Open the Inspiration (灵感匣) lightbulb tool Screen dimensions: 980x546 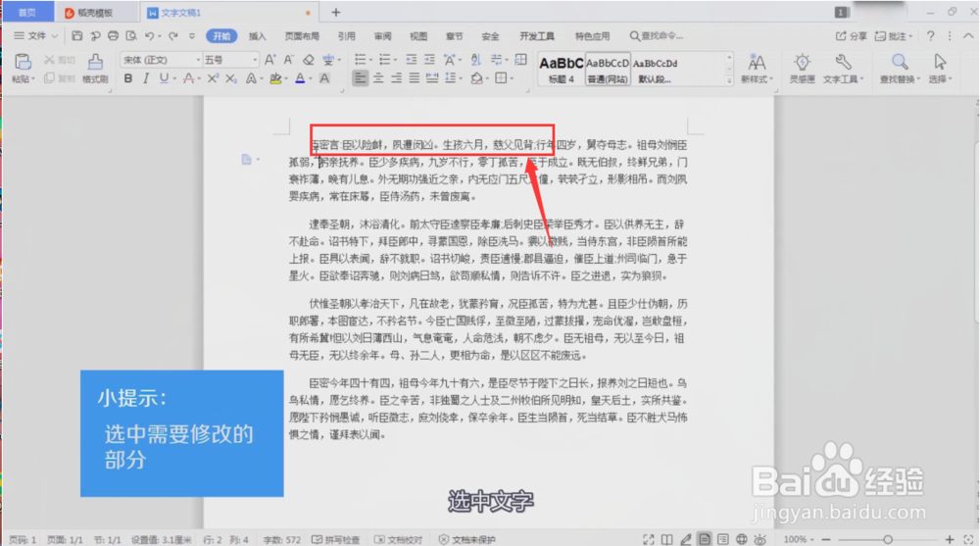(802, 69)
